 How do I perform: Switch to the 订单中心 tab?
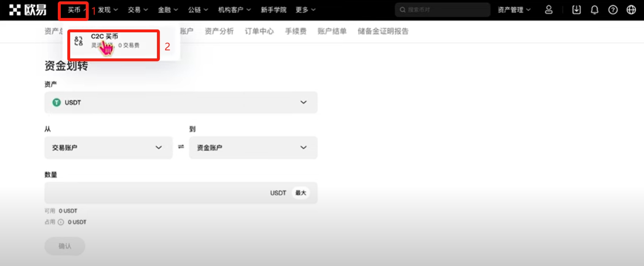259,31
